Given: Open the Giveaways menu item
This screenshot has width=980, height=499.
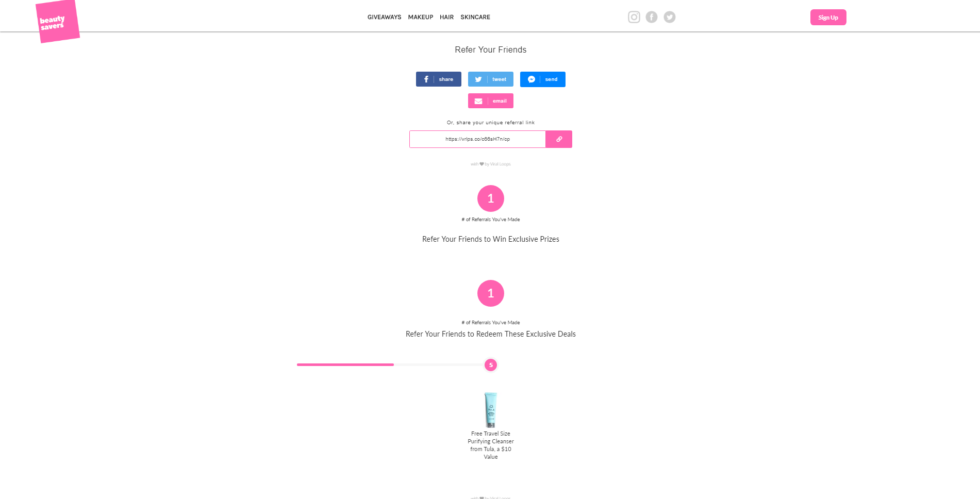Looking at the screenshot, I should (384, 17).
